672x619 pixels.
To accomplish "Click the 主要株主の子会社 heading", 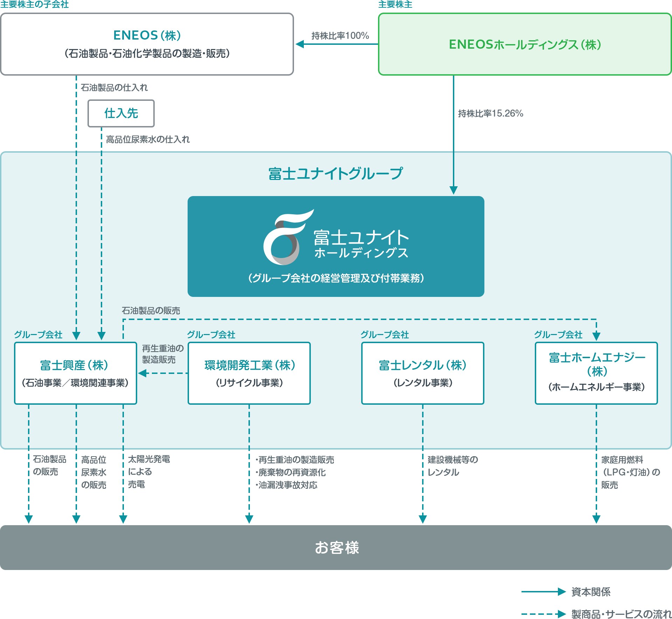I will click(34, 5).
